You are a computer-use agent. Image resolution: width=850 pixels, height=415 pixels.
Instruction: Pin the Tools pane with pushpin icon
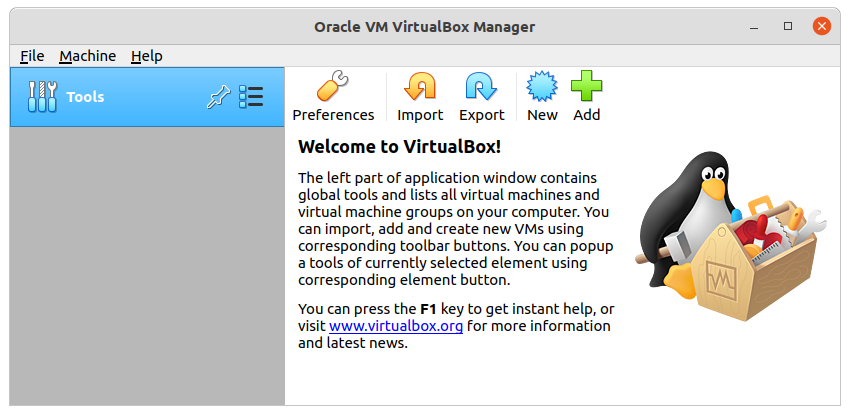point(218,98)
